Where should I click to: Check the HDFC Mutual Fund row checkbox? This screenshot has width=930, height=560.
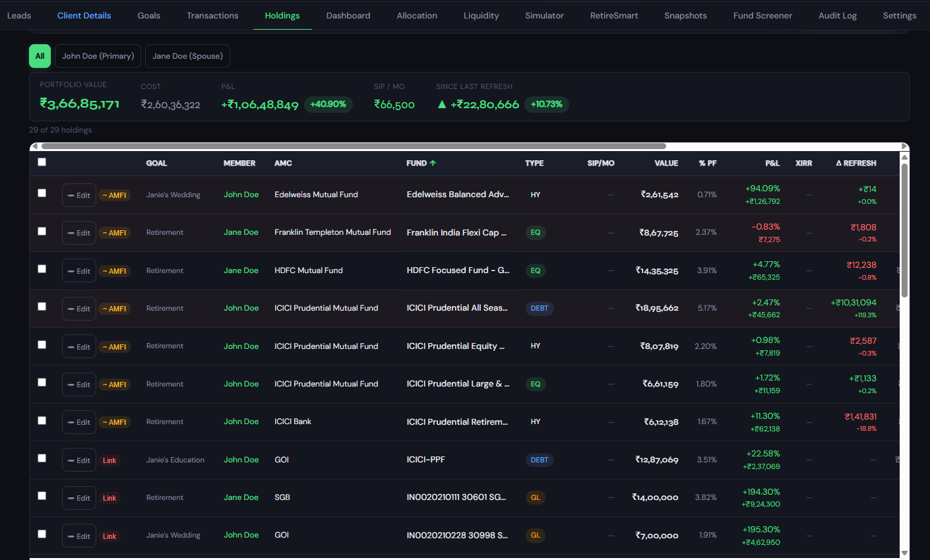(x=42, y=269)
